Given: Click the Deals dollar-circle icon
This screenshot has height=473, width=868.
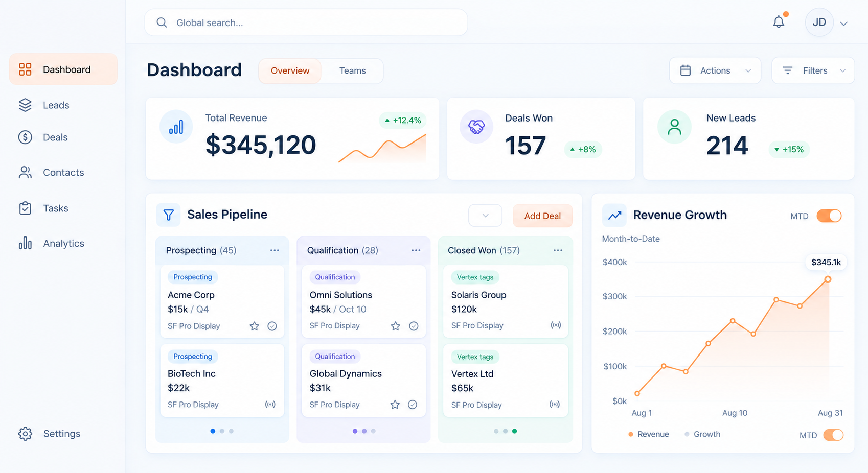Looking at the screenshot, I should click(x=25, y=137).
